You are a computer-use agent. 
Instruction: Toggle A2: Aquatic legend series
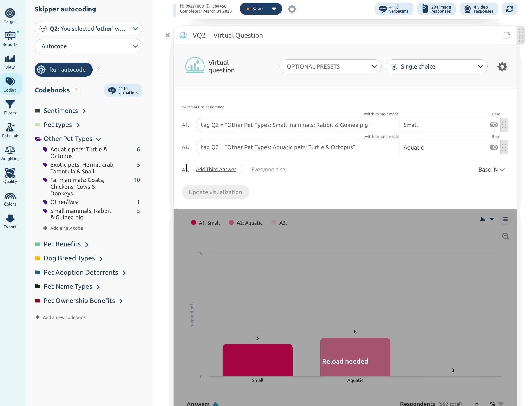tap(245, 223)
